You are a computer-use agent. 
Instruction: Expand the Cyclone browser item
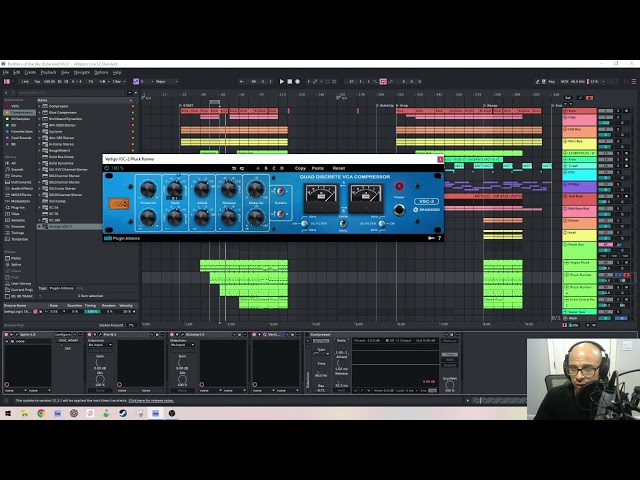pos(40,131)
